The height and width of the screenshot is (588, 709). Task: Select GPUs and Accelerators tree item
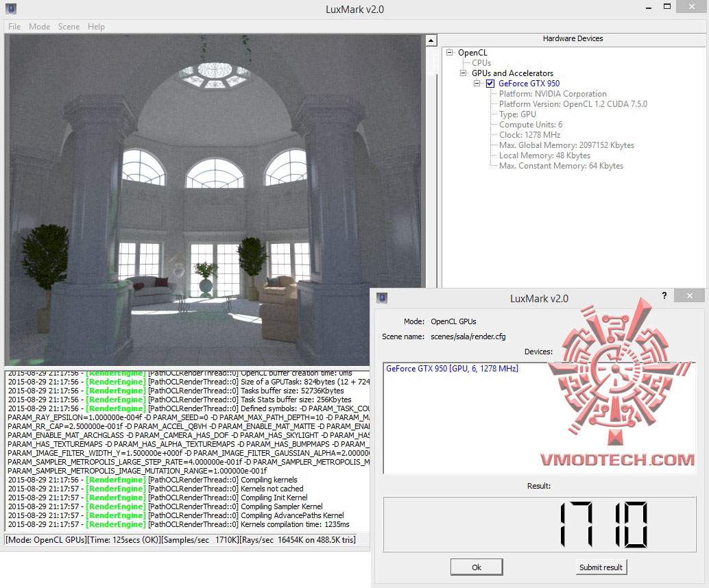pyautogui.click(x=512, y=73)
